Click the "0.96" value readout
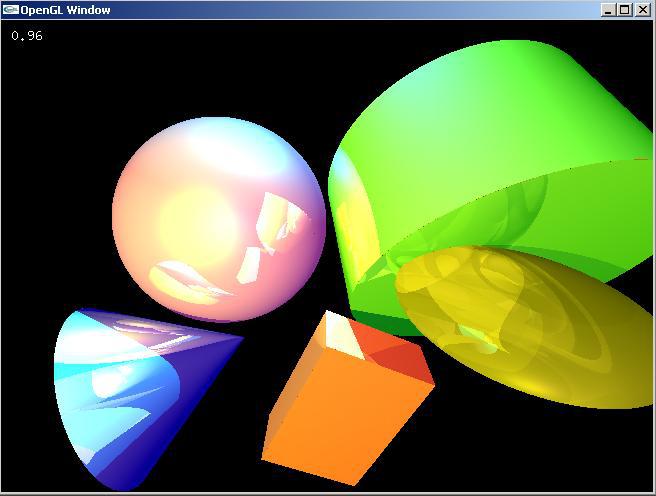Screen dimensions: 656x496 click(27, 36)
